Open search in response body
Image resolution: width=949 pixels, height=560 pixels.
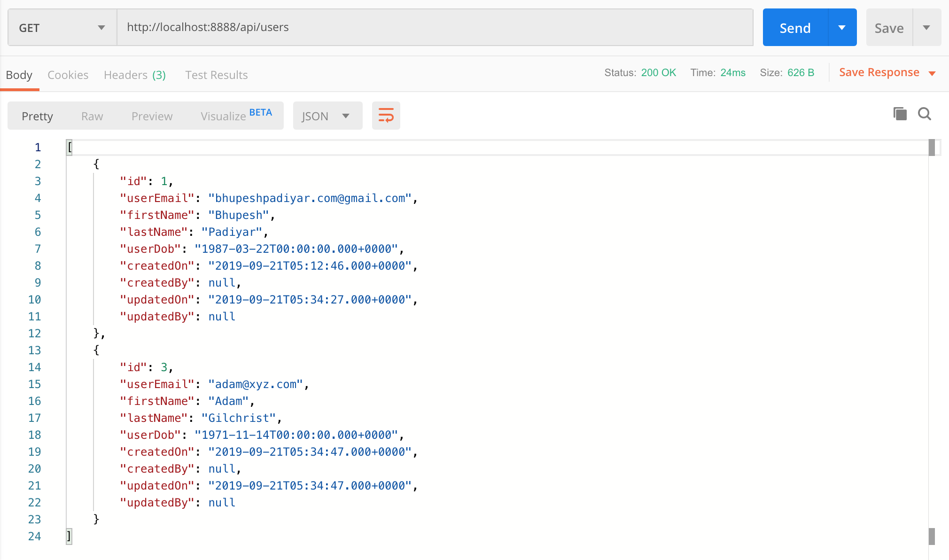[924, 114]
